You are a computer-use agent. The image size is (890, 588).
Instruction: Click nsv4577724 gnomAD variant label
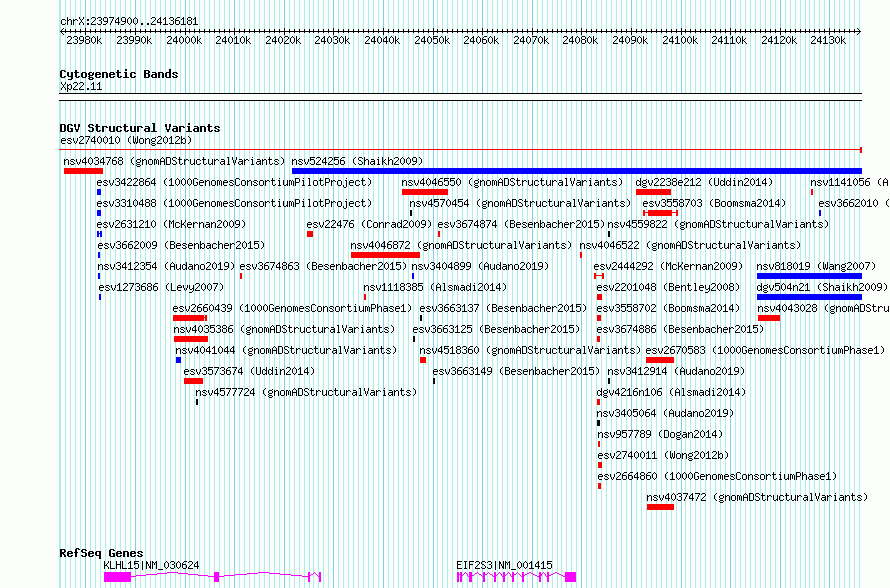(x=306, y=392)
